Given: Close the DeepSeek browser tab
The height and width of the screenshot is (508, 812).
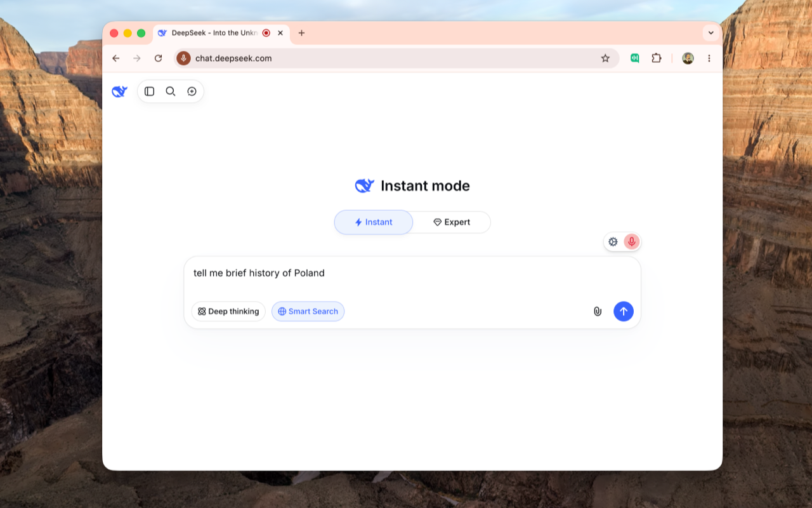Looking at the screenshot, I should (280, 33).
